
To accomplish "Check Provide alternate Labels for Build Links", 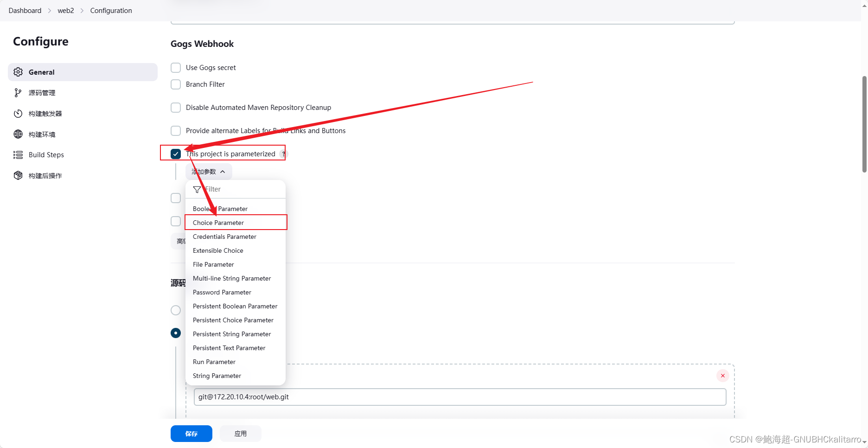I will [176, 131].
